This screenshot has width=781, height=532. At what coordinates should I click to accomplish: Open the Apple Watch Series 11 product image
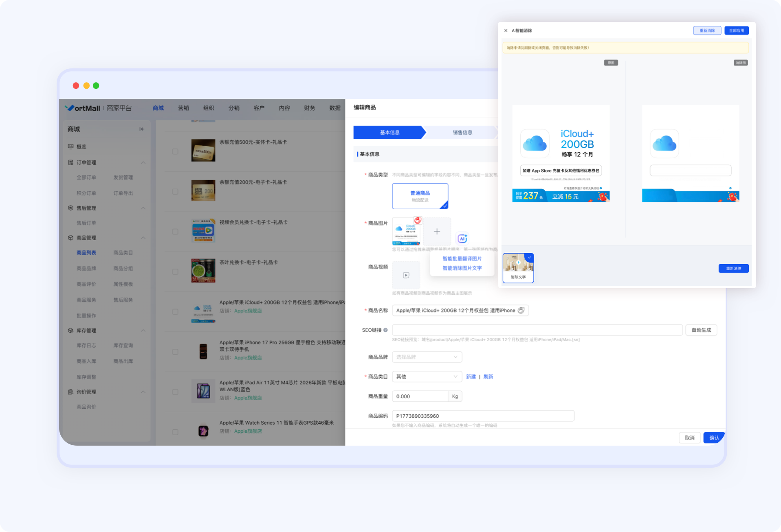[203, 431]
